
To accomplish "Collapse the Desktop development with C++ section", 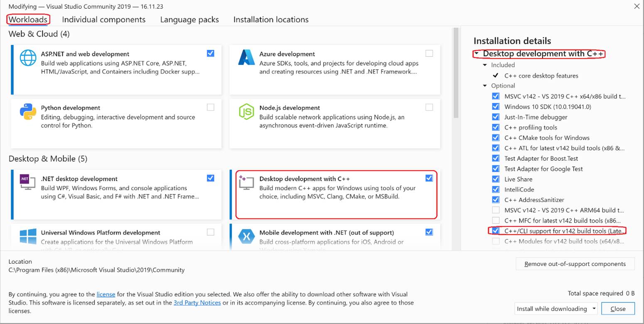I will (477, 54).
